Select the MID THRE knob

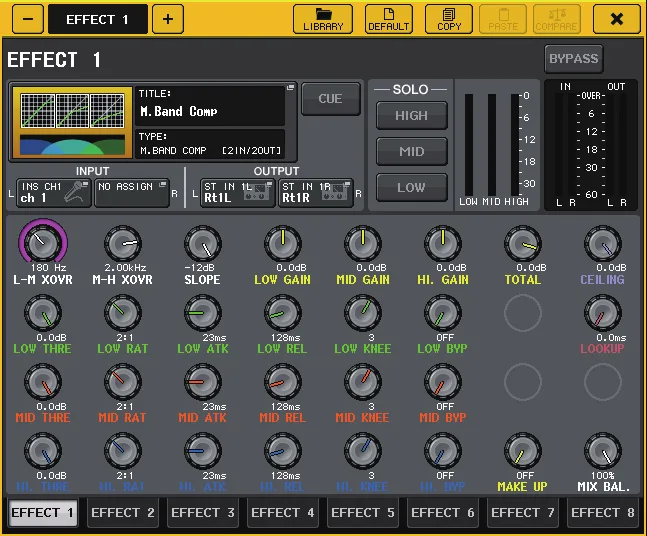coord(43,382)
